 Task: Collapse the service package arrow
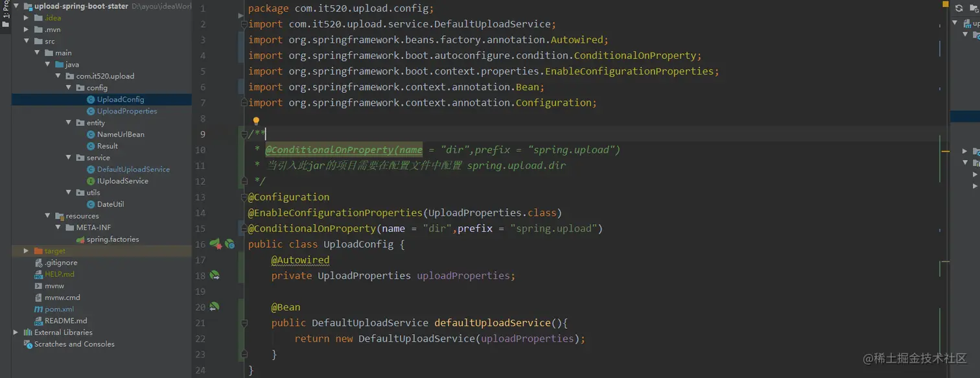click(68, 158)
